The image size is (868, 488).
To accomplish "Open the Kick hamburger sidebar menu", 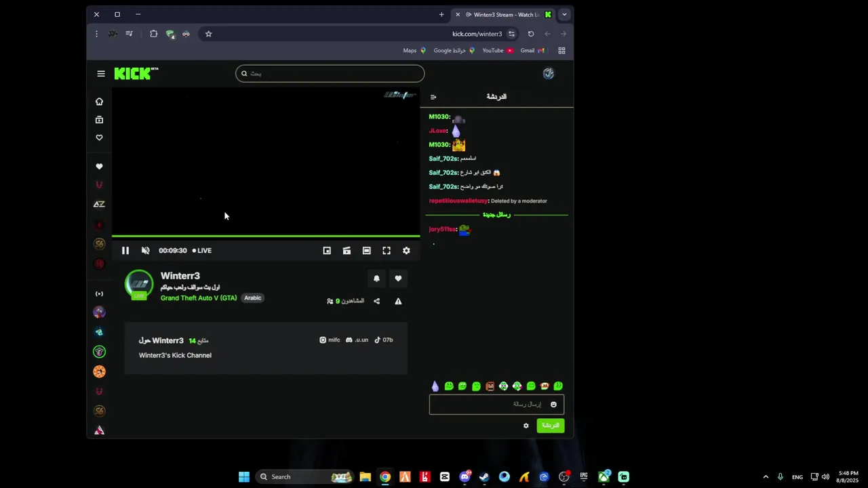I will (x=101, y=74).
